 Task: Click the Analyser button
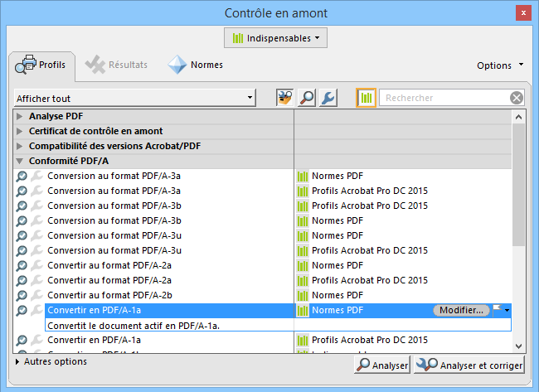(382, 365)
